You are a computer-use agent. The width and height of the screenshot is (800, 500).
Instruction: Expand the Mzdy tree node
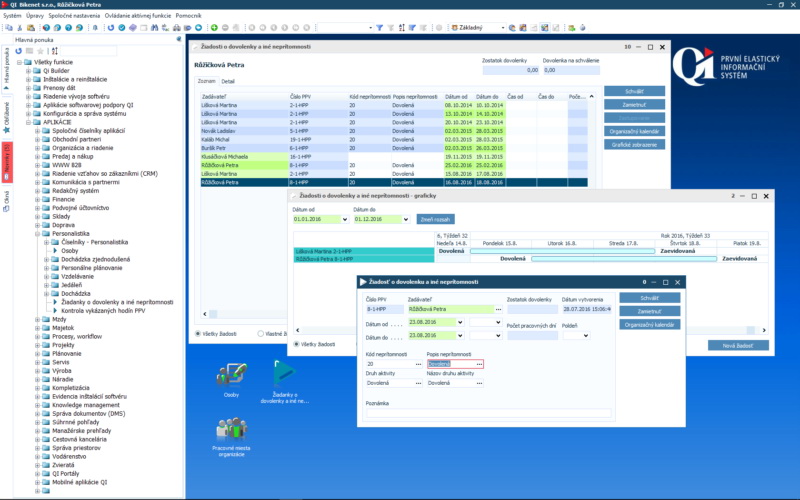tap(38, 317)
